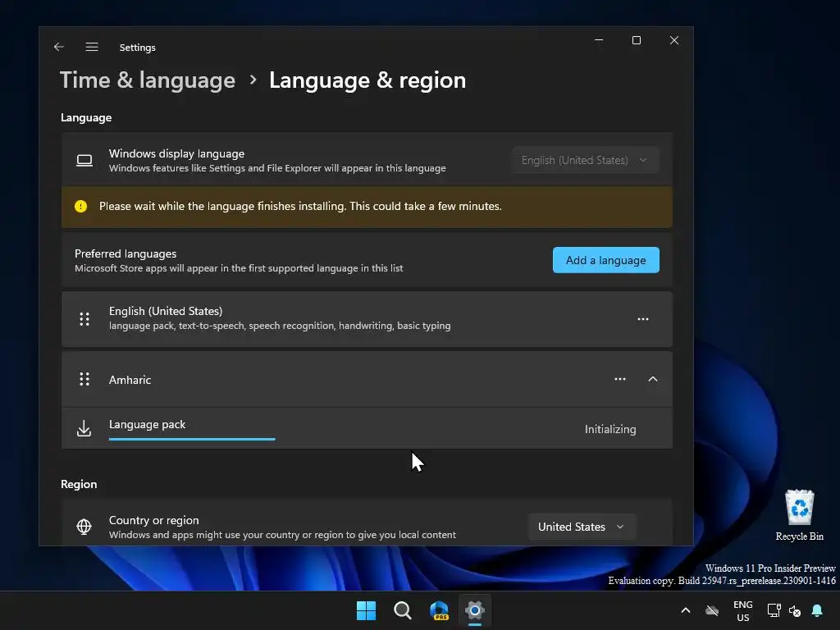Click the muted volume tray icon
Image resolution: width=840 pixels, height=630 pixels.
[795, 610]
